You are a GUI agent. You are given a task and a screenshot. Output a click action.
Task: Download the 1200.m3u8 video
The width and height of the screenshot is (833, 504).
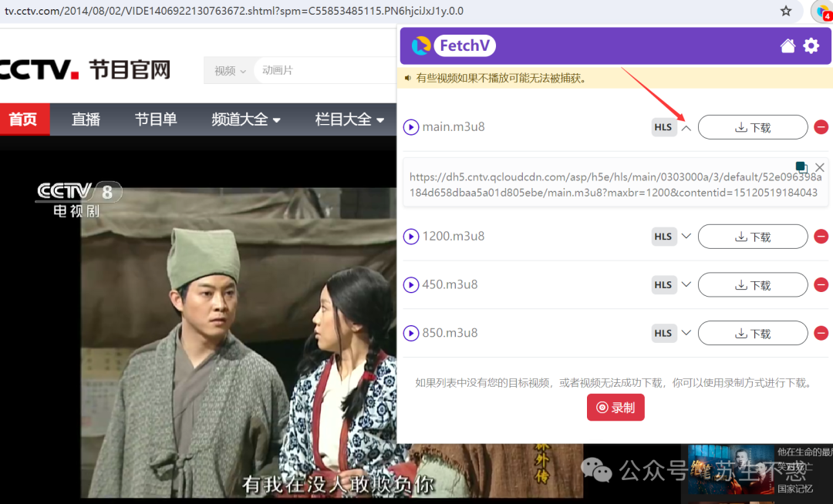753,237
